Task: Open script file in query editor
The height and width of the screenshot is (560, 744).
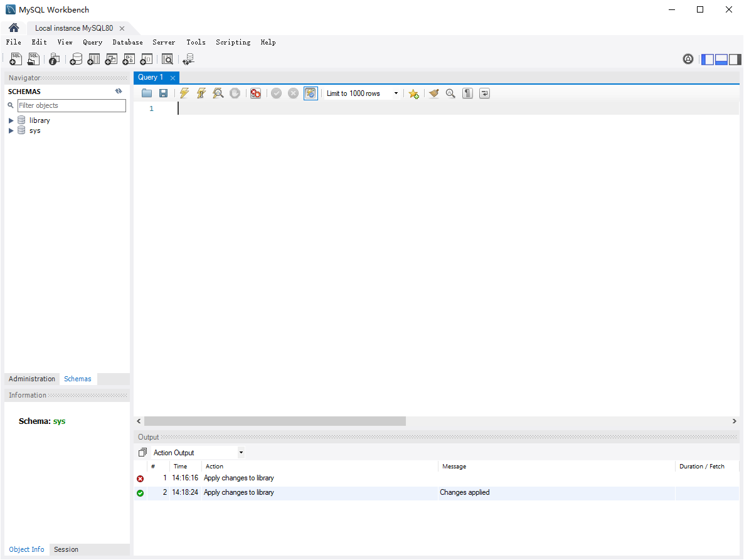Action: (x=147, y=93)
